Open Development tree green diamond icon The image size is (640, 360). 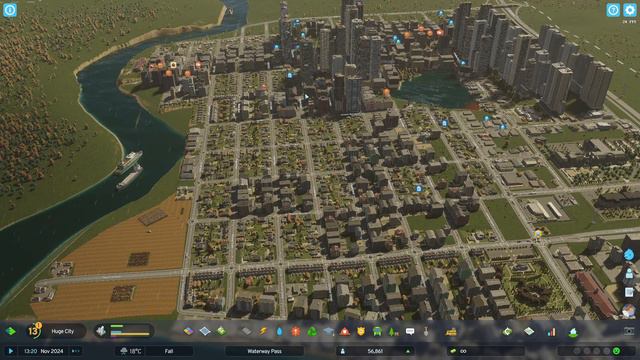coord(11,331)
